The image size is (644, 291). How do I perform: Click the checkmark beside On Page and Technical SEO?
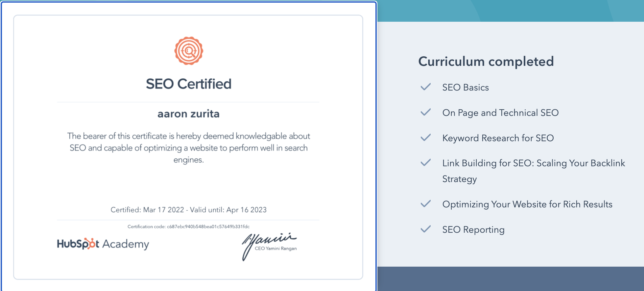coord(426,112)
